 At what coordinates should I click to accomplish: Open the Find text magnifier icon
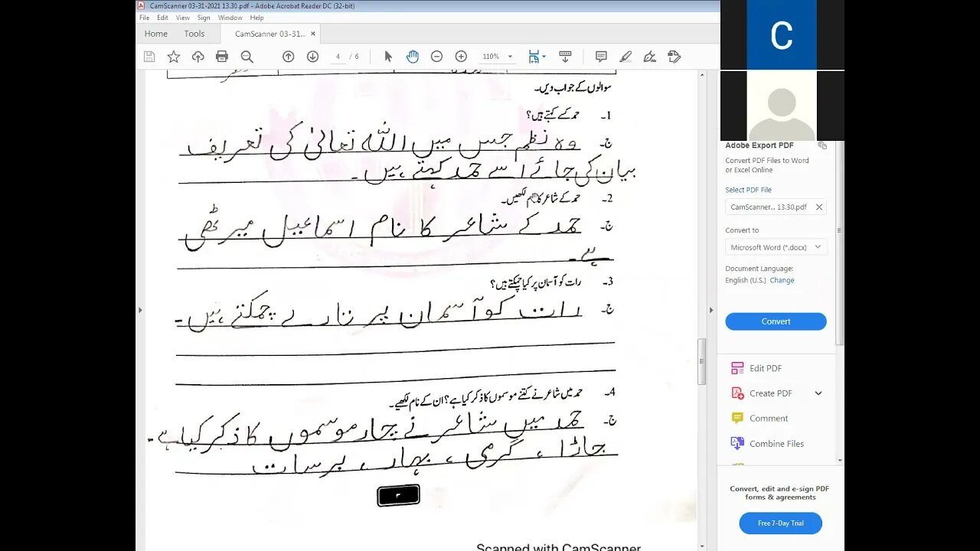247,57
